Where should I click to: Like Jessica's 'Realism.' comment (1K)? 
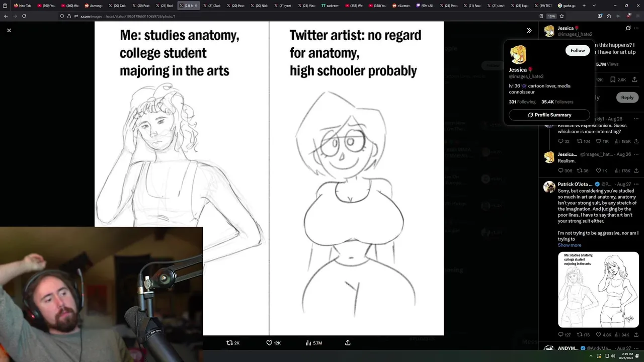602,171
